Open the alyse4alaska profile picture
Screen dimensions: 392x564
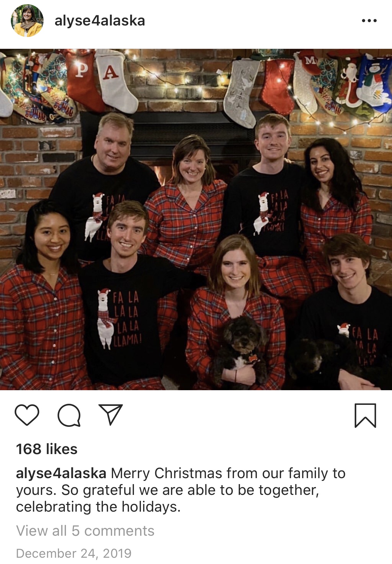tap(27, 21)
